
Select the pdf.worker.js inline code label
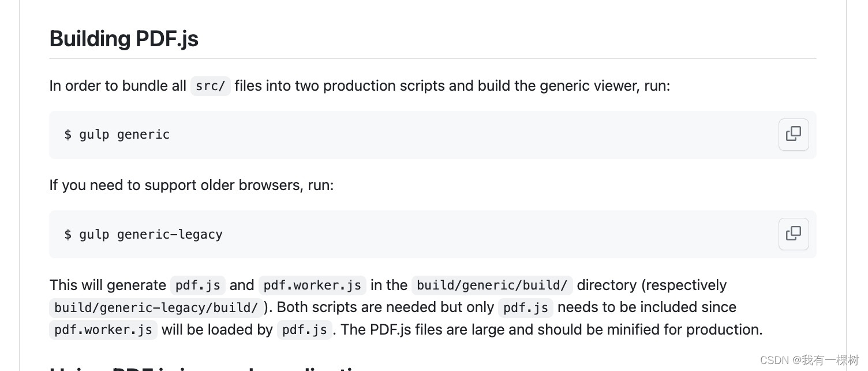click(x=312, y=285)
